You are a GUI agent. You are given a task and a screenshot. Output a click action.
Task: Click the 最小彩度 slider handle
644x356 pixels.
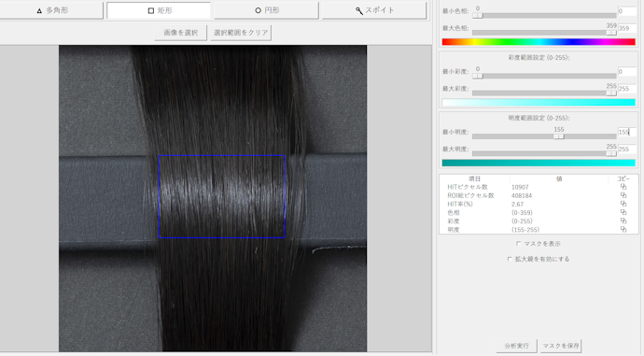[x=478, y=76]
